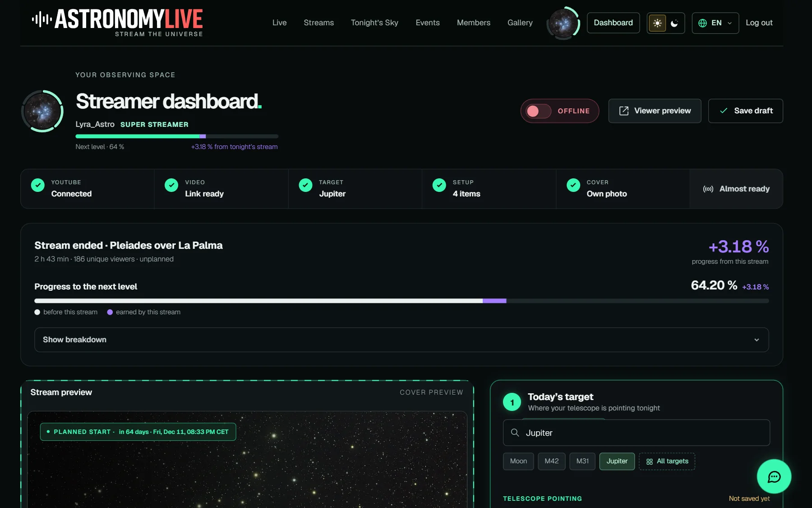The width and height of the screenshot is (812, 508).
Task: Select the Moon quick target chip
Action: coord(518,461)
